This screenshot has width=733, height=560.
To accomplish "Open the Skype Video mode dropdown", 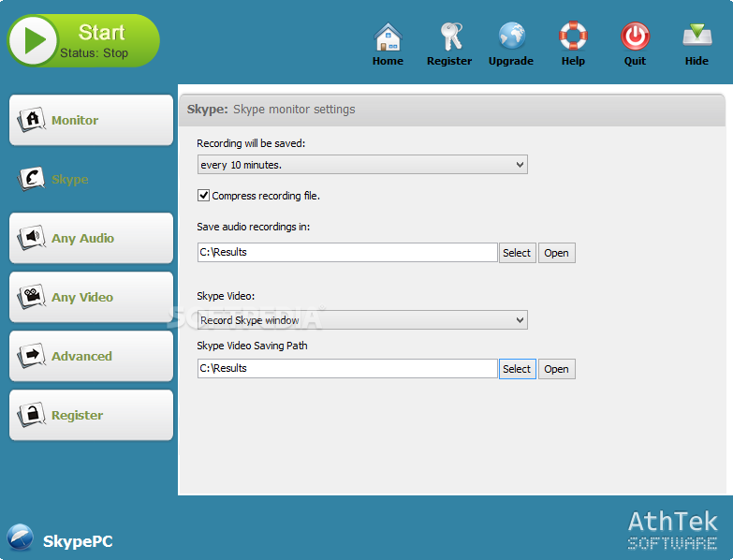I will (362, 320).
